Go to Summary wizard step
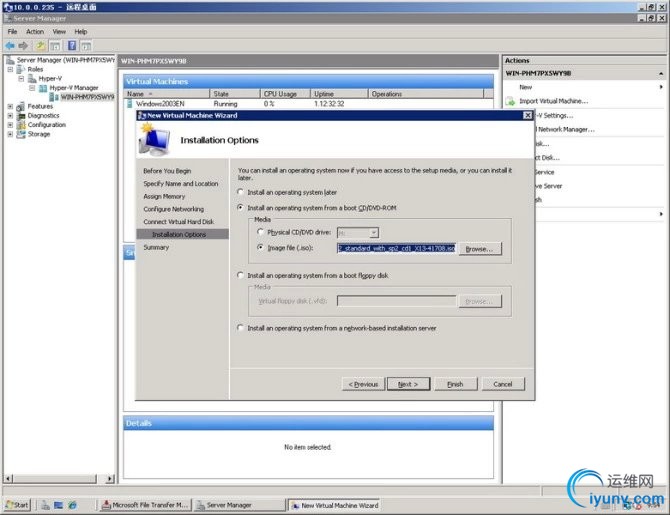 (156, 247)
